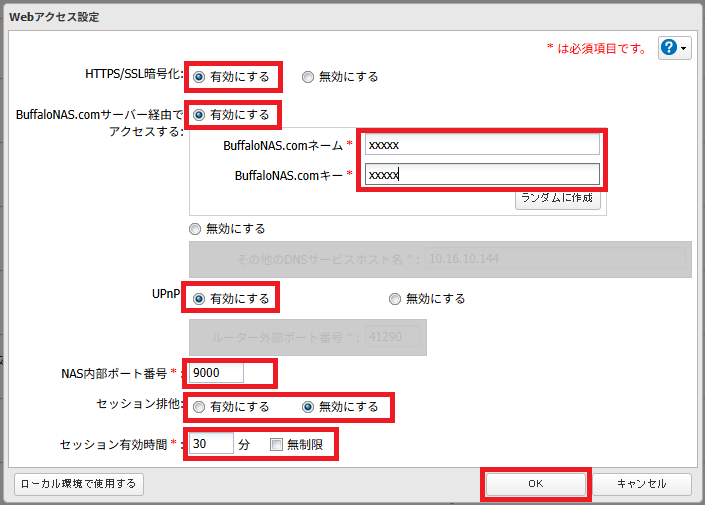Expand the help icon dropdown arrow
This screenshot has height=505, width=705.
683,48
